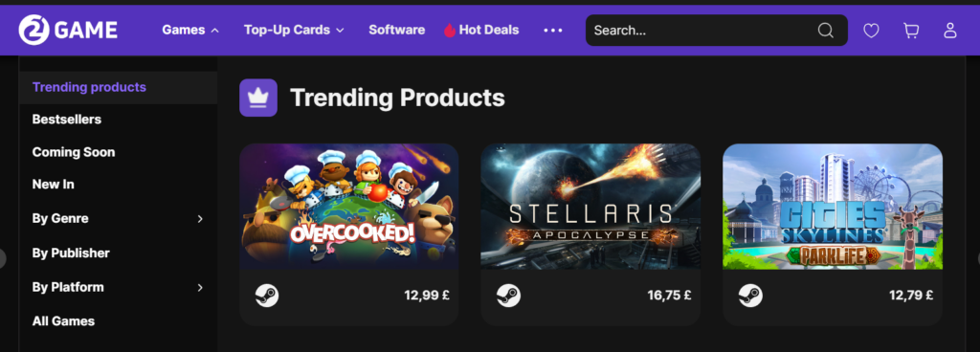Expand the By Platform submenu arrow
980x352 pixels.
(x=200, y=287)
